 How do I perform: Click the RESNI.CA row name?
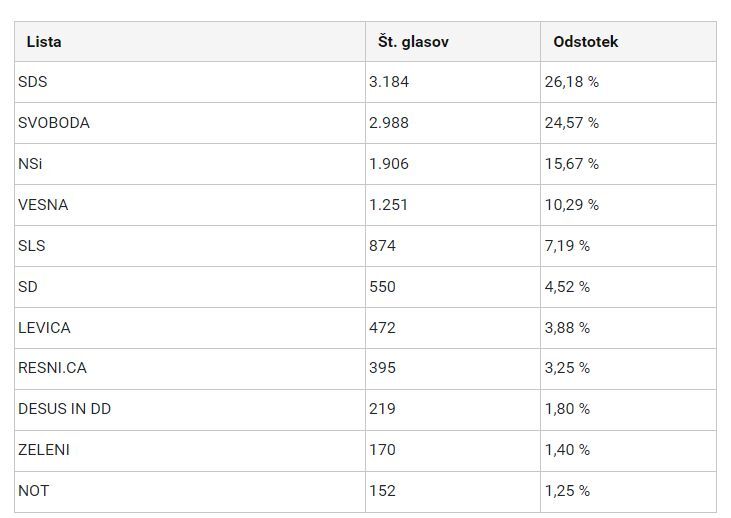click(52, 368)
